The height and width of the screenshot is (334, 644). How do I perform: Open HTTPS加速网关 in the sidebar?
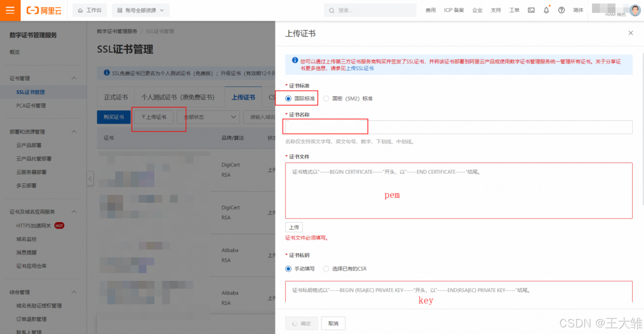coord(34,225)
